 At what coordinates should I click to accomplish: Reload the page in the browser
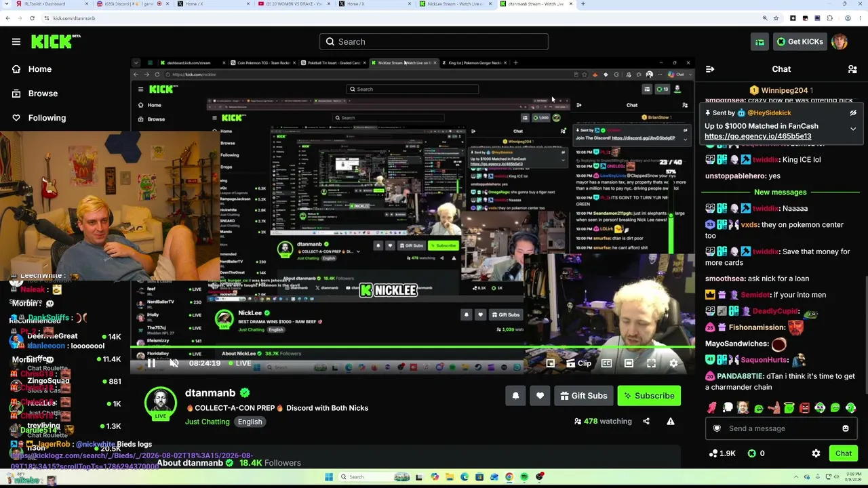pos(32,18)
